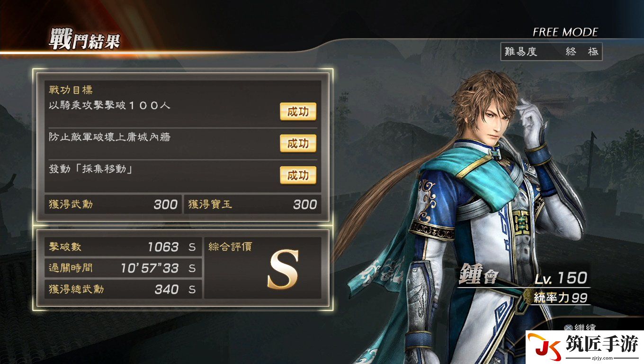
Task: Click the 成功 badge for 騎乘攻擊 objective
Action: (298, 111)
